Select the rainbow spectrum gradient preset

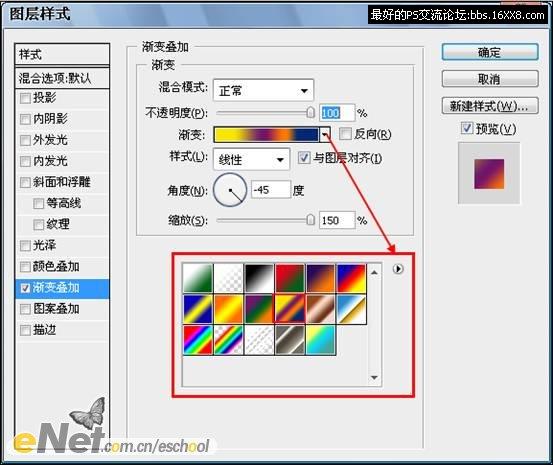pyautogui.click(x=198, y=340)
